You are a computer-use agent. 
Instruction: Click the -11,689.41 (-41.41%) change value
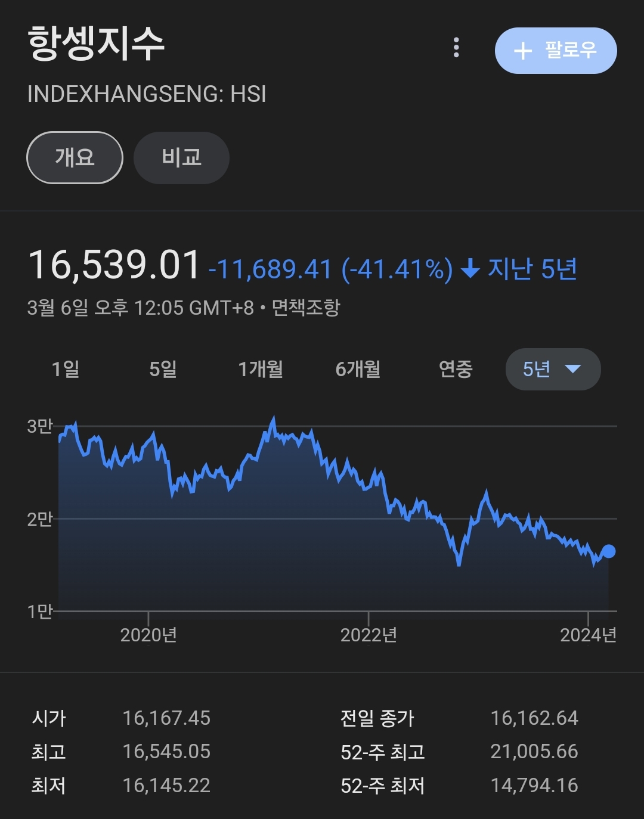(331, 269)
